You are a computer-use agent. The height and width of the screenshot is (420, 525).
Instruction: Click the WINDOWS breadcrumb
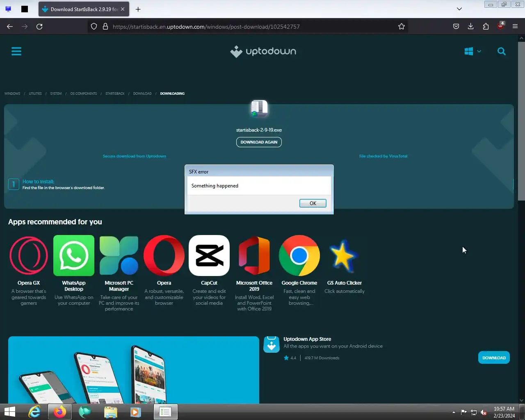point(12,94)
